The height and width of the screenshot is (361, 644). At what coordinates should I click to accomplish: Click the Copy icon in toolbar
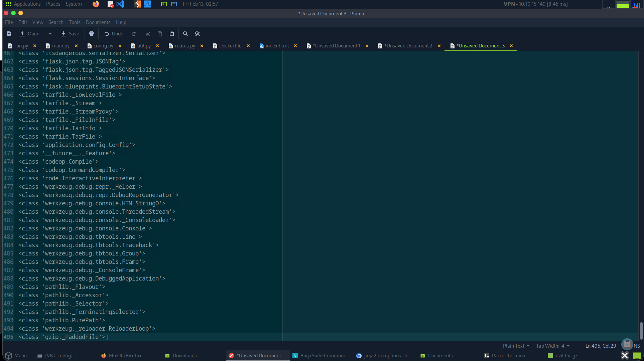[160, 34]
